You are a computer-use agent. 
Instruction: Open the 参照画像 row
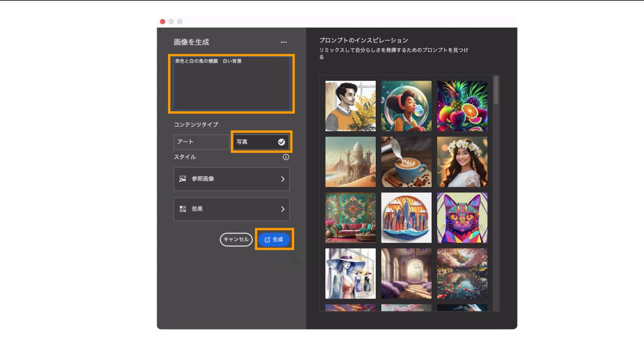coord(231,179)
